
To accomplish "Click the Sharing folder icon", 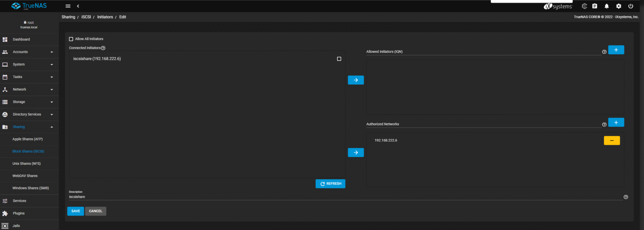I will coord(5,127).
